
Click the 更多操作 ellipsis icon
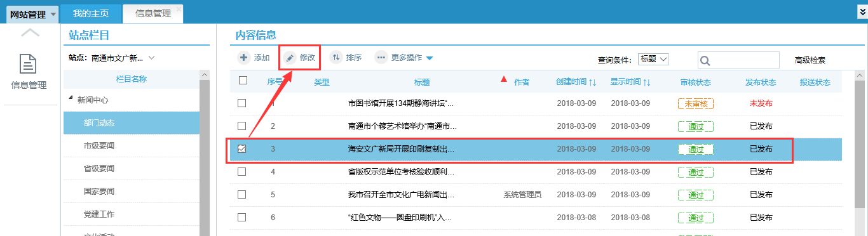pyautogui.click(x=381, y=58)
